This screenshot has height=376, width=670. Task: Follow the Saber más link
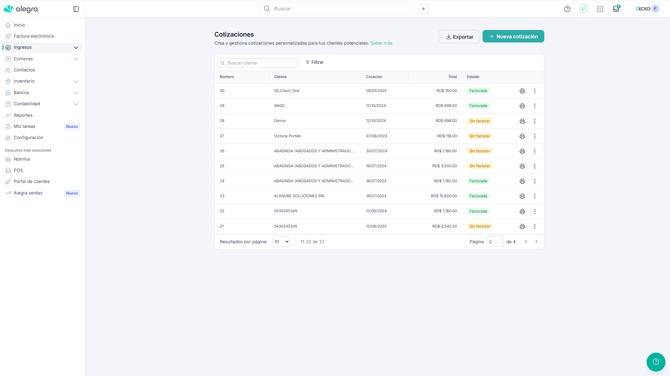[381, 43]
